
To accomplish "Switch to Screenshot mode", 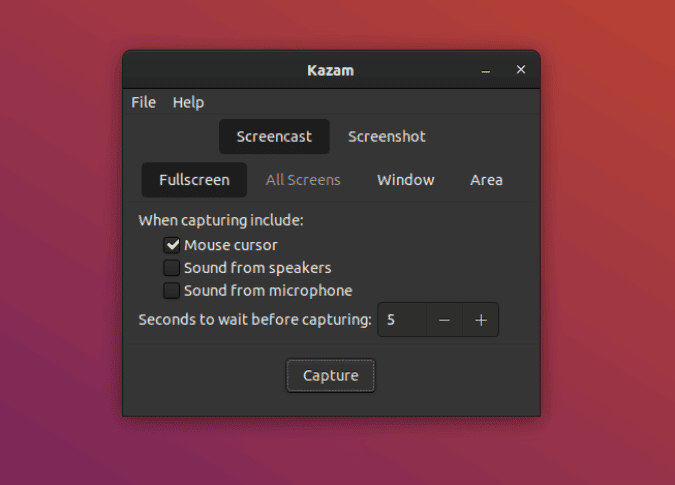I will [x=387, y=136].
